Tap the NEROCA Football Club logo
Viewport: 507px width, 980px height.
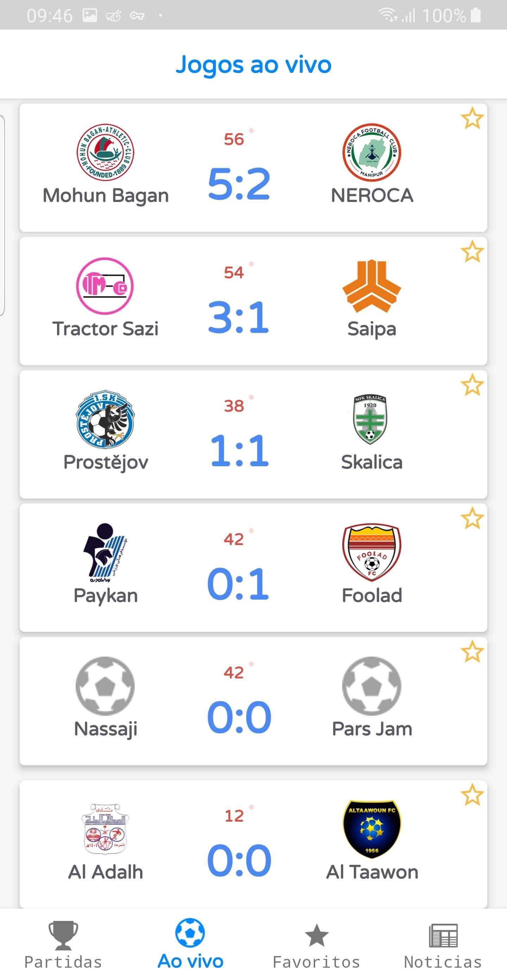(x=371, y=152)
